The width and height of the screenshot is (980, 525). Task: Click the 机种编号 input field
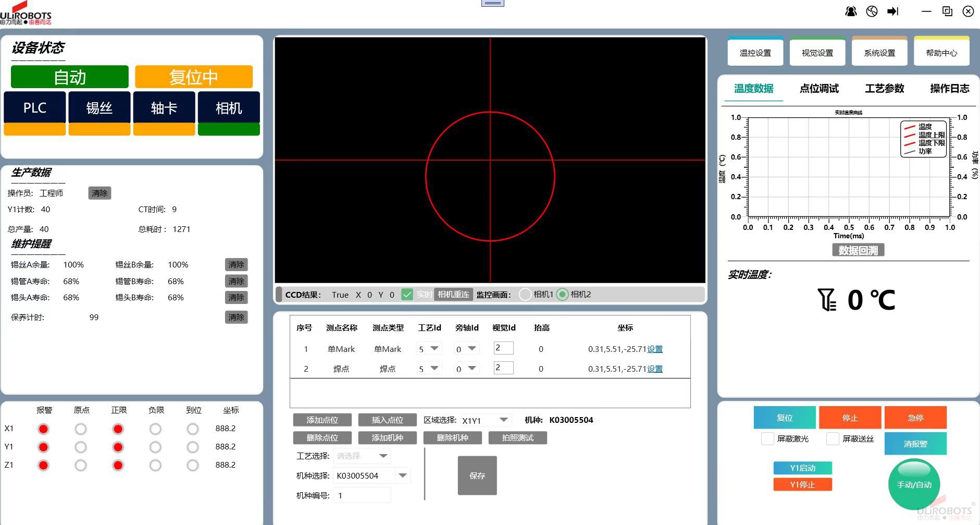(362, 495)
